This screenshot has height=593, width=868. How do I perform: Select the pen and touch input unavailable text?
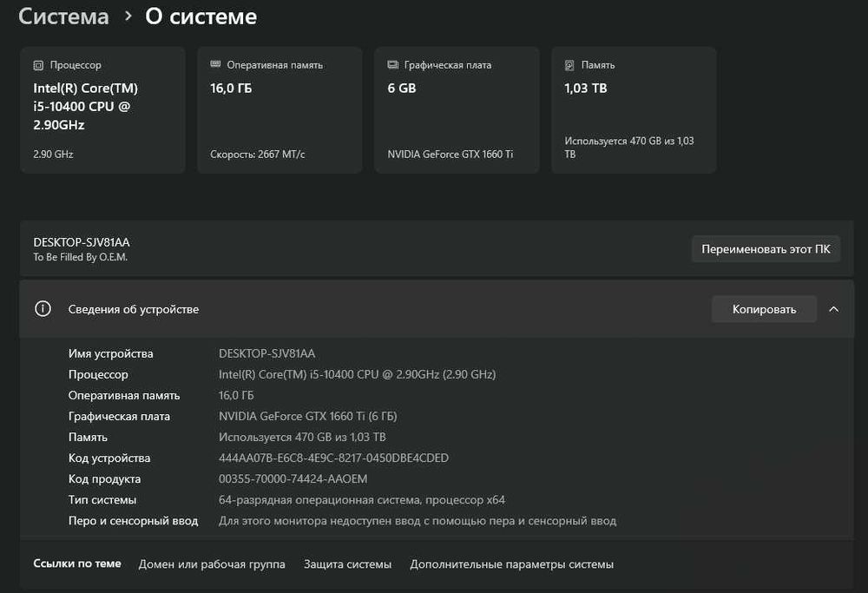[x=418, y=521]
